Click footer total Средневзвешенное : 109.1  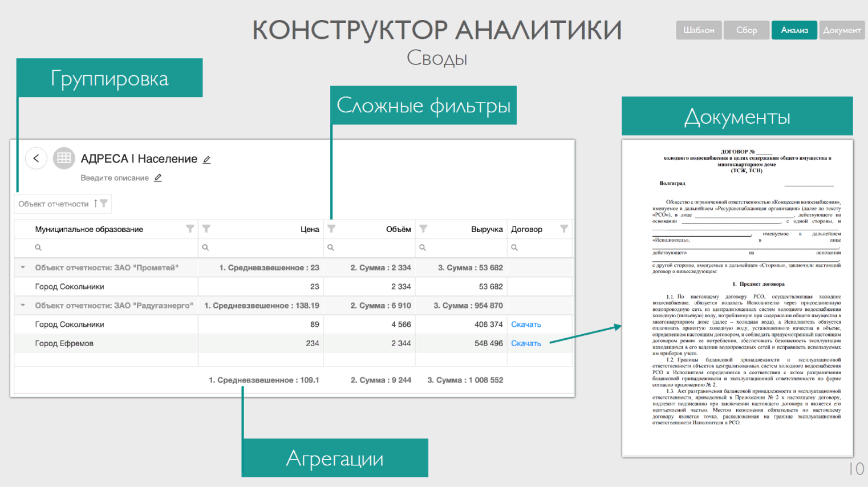264,380
